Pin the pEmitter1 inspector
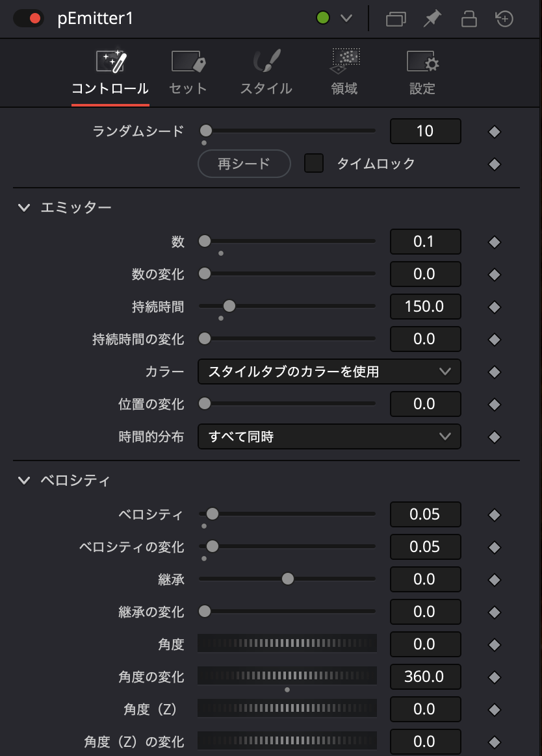The height and width of the screenshot is (756, 542). [432, 18]
